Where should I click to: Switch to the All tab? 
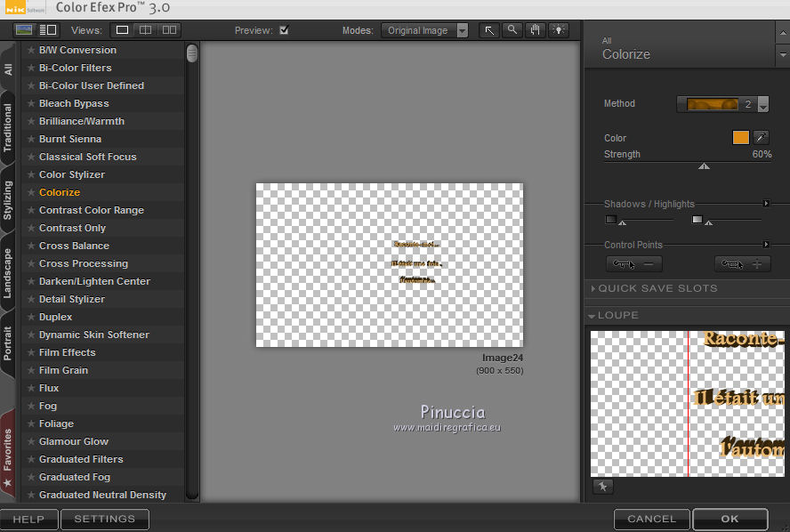(7, 69)
